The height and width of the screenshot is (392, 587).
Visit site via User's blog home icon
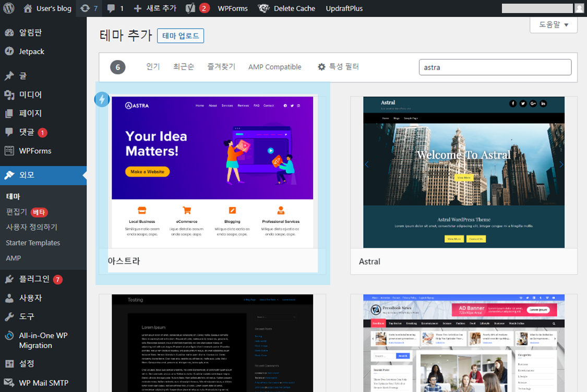tap(28, 8)
